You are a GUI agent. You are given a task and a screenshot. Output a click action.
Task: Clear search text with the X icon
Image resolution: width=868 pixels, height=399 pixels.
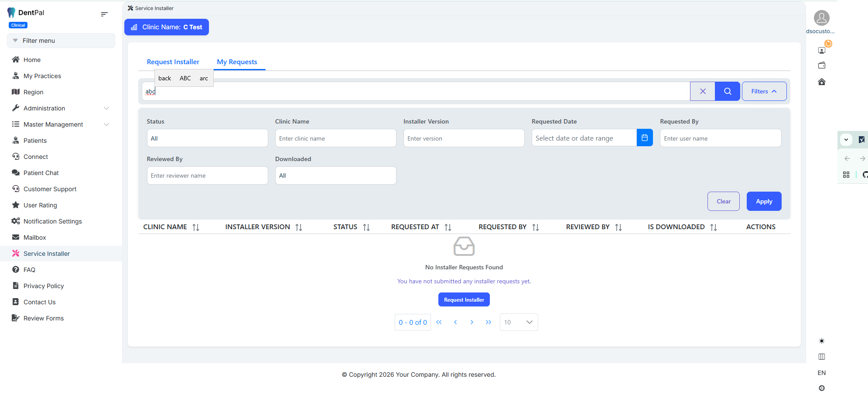tap(702, 91)
